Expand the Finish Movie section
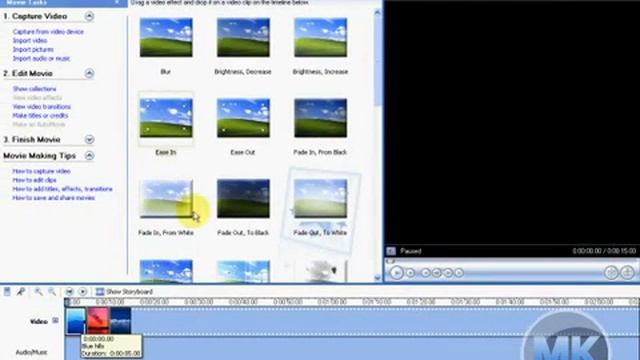The image size is (640, 360). click(89, 140)
